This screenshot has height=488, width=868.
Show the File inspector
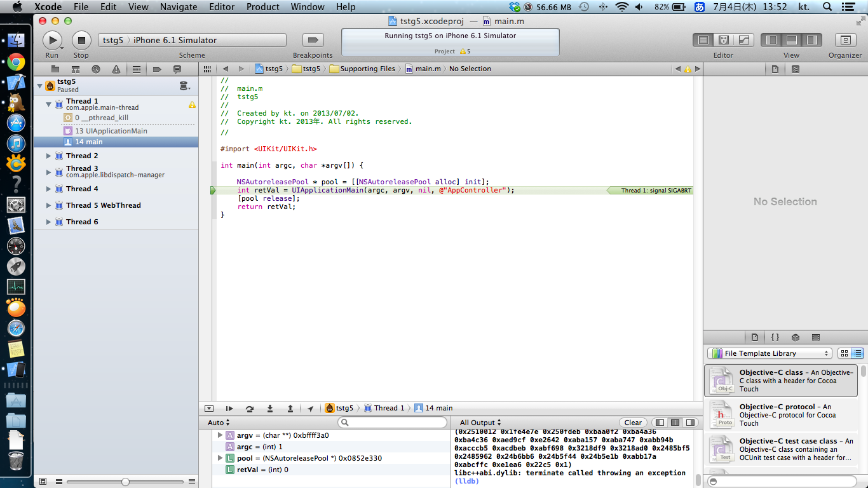pyautogui.click(x=775, y=69)
